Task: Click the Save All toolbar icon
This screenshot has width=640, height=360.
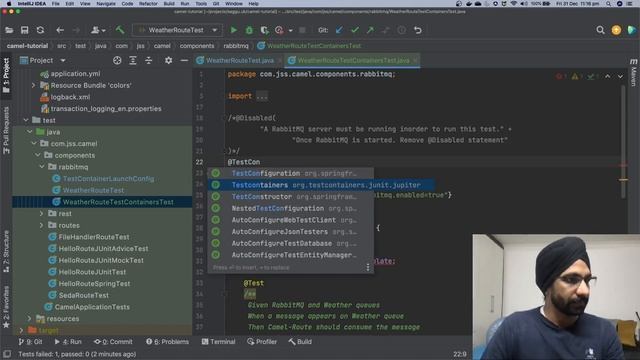Action: [24, 30]
